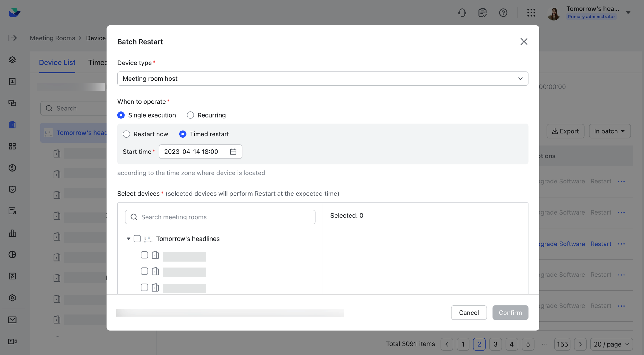Open the help question mark icon
The height and width of the screenshot is (355, 644).
(503, 13)
